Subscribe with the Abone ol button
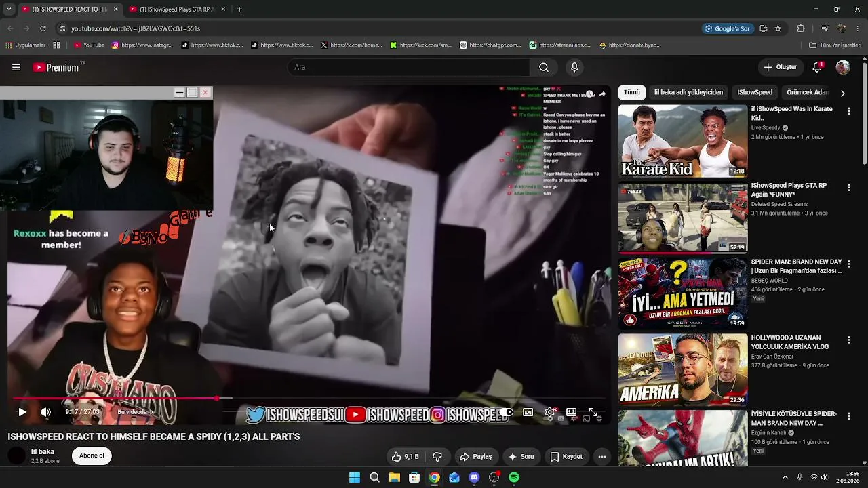 [92, 455]
